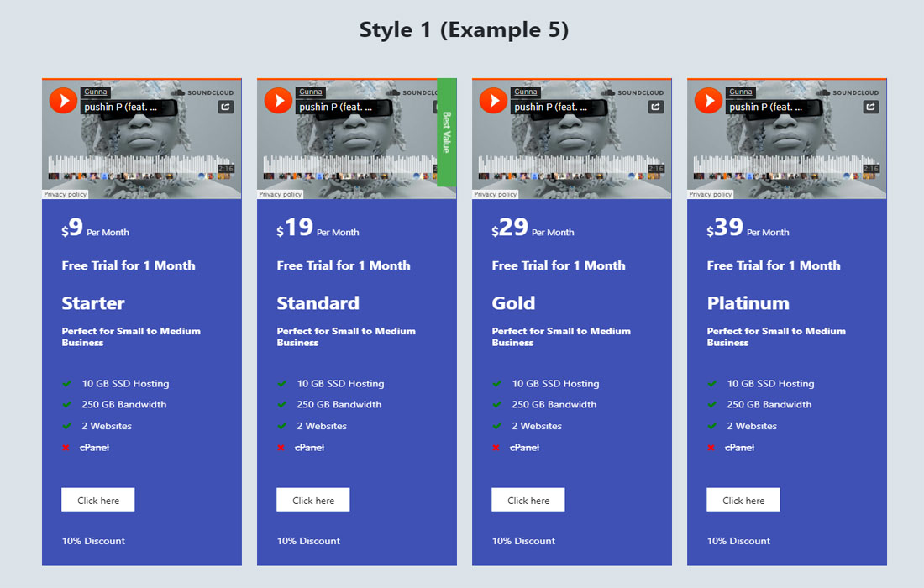Play the SoundCloud track in Gold card

493,100
